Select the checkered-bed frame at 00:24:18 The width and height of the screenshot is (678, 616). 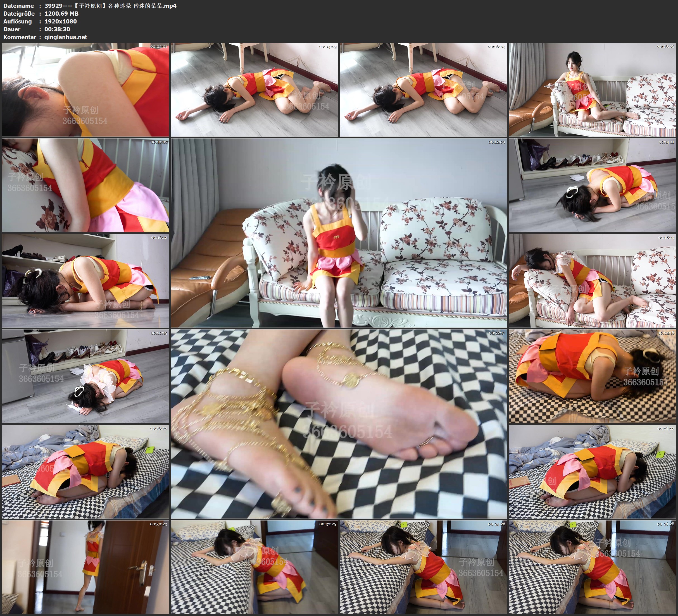tap(592, 376)
